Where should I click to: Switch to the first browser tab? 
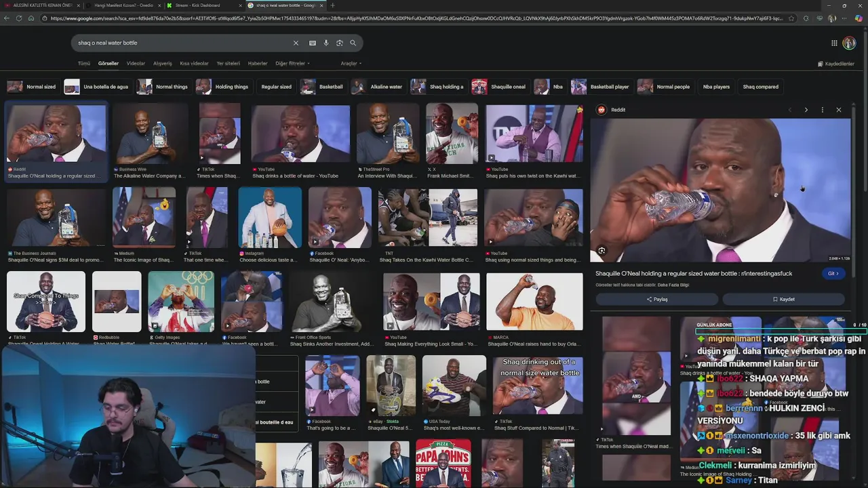click(41, 5)
